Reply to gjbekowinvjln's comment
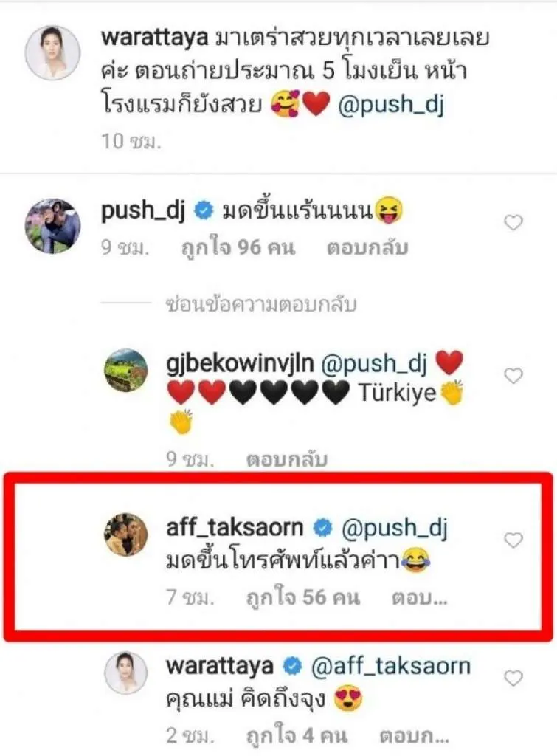Image resolution: width=557 pixels, height=756 pixels. point(287,459)
